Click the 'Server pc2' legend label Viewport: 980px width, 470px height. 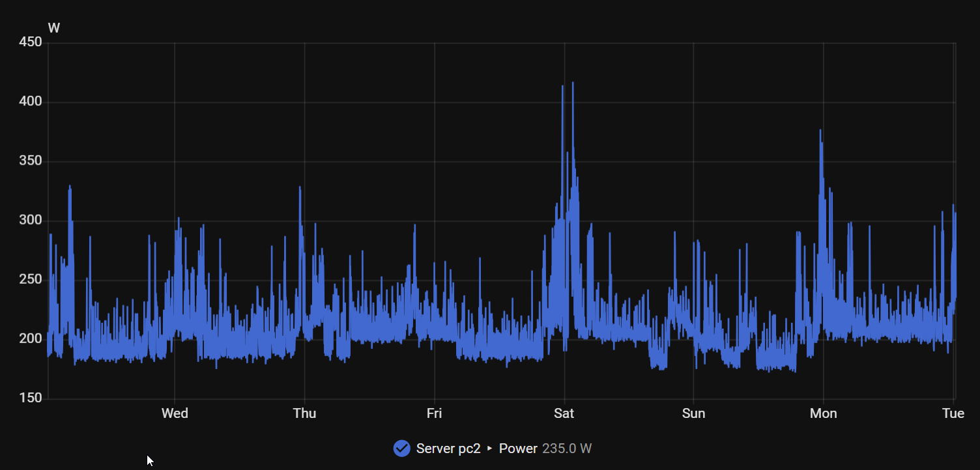[x=448, y=449]
